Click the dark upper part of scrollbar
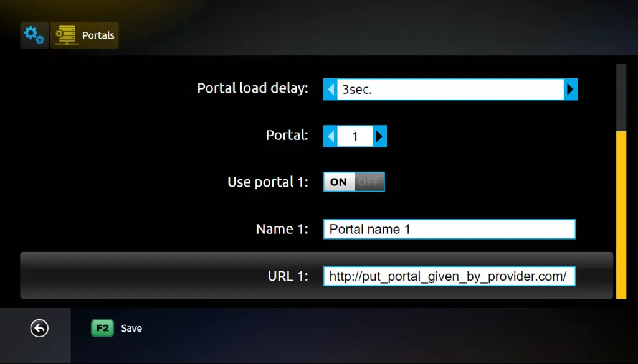638x364 pixels. pos(621,97)
